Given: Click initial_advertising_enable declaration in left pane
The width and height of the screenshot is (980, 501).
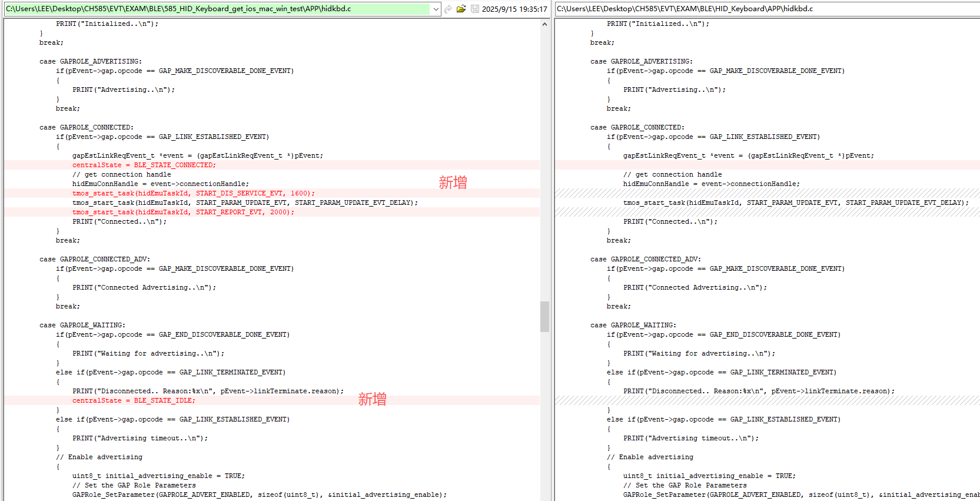Looking at the screenshot, I should click(158, 476).
